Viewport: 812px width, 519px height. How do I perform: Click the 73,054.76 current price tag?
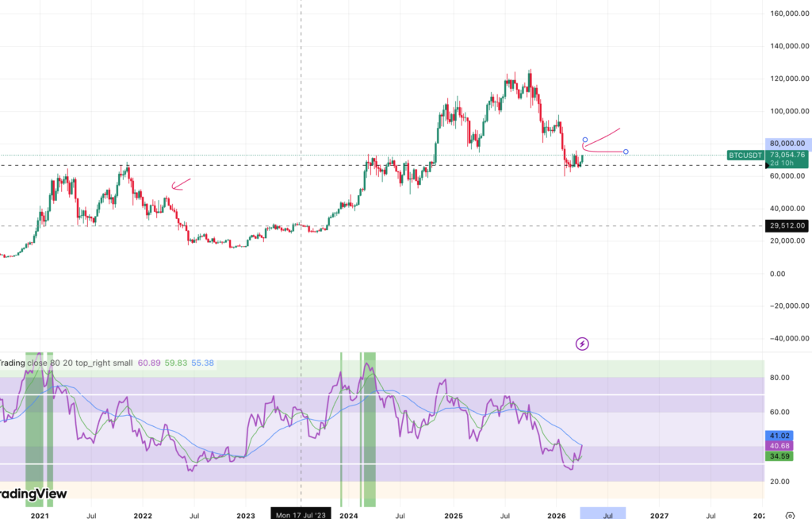[x=787, y=156]
